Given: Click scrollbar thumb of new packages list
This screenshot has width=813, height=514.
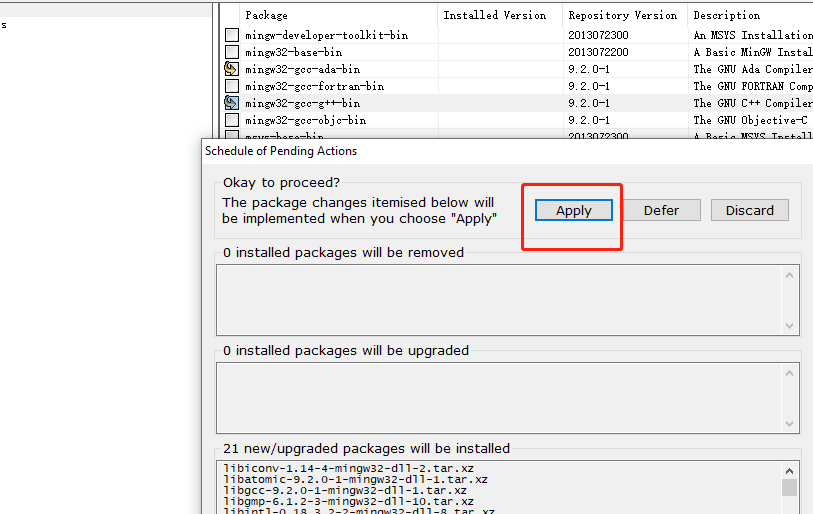Looking at the screenshot, I should [x=789, y=488].
